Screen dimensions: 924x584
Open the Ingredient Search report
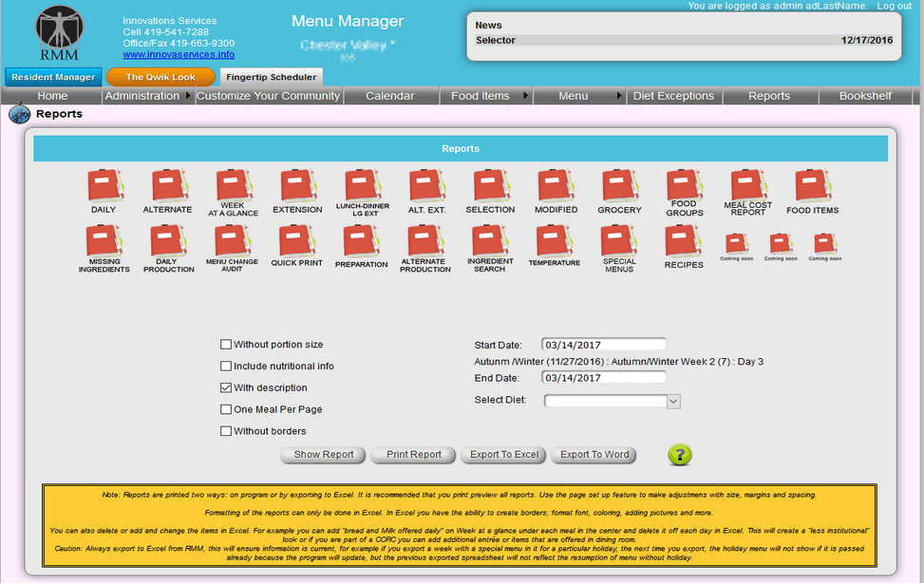point(490,242)
